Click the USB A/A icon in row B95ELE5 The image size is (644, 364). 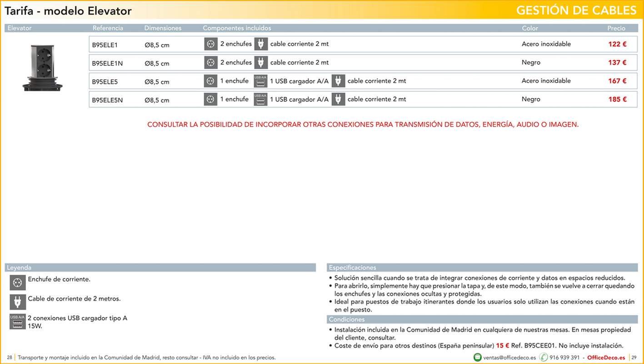point(260,81)
